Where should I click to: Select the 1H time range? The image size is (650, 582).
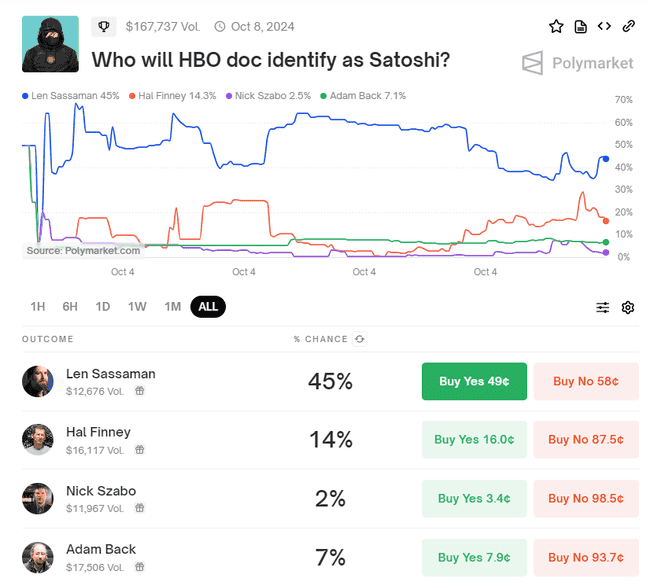(x=38, y=307)
